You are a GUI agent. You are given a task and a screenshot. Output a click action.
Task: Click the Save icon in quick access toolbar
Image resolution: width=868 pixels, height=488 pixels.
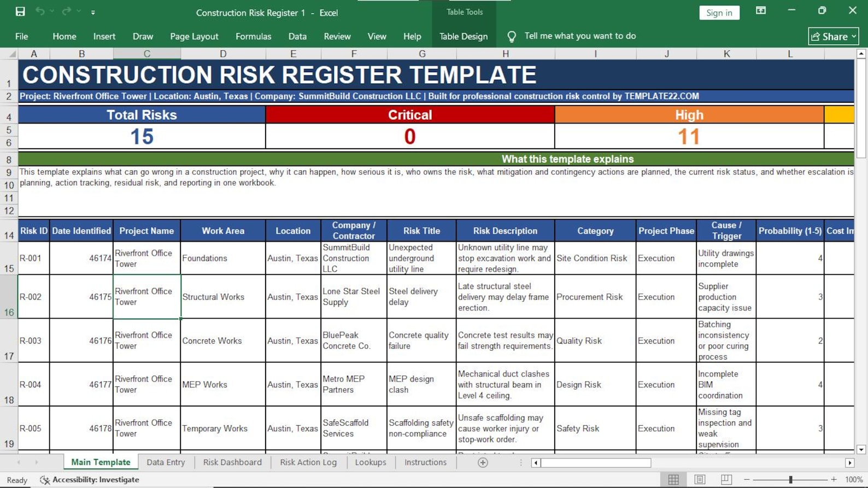[20, 11]
